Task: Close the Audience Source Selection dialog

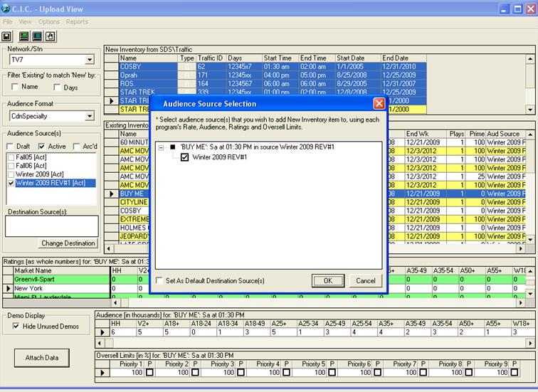Action: point(379,104)
